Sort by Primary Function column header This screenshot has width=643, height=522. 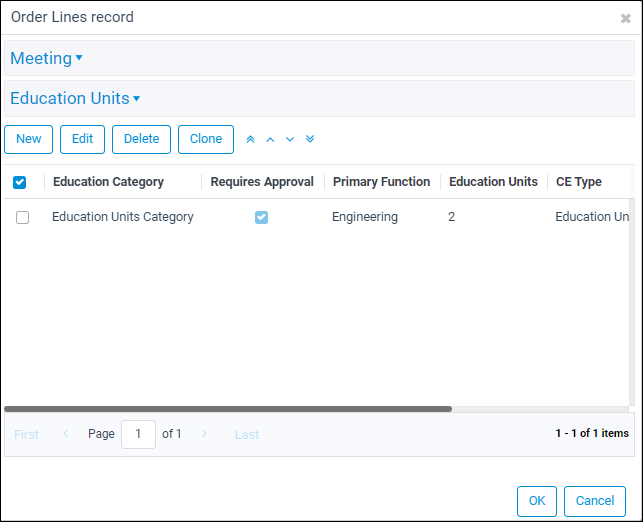[x=381, y=182]
